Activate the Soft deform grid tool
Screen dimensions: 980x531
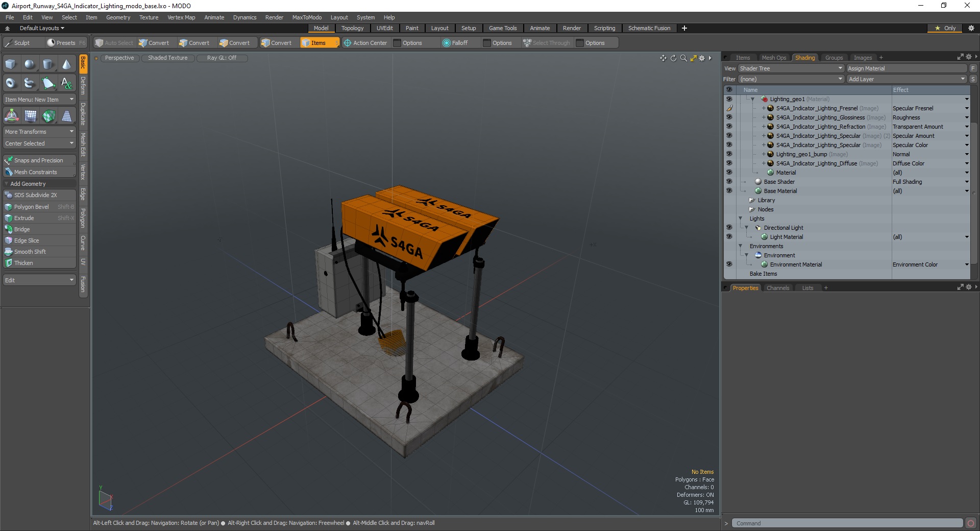[x=30, y=116]
